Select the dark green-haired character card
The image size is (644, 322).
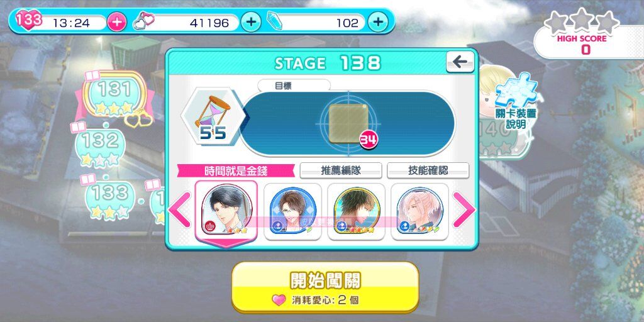coord(356,211)
